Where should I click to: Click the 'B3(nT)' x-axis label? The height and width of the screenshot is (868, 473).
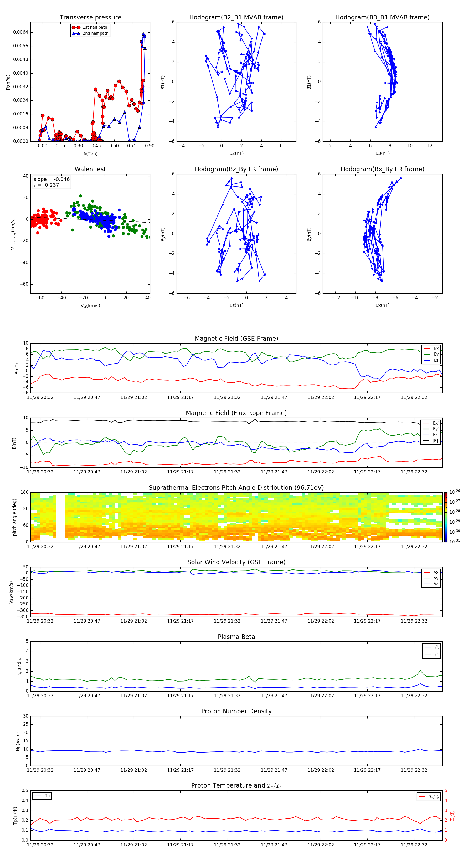coord(382,153)
